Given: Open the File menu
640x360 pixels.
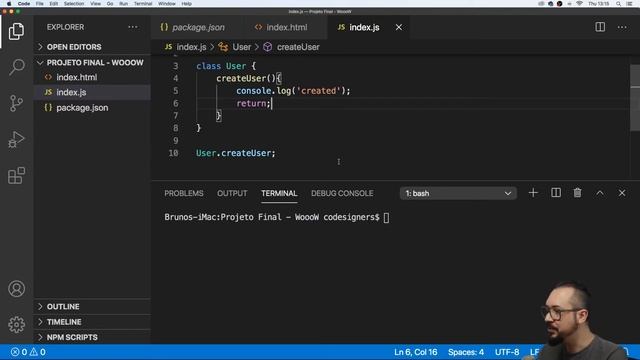Looking at the screenshot, I should [x=39, y=3].
